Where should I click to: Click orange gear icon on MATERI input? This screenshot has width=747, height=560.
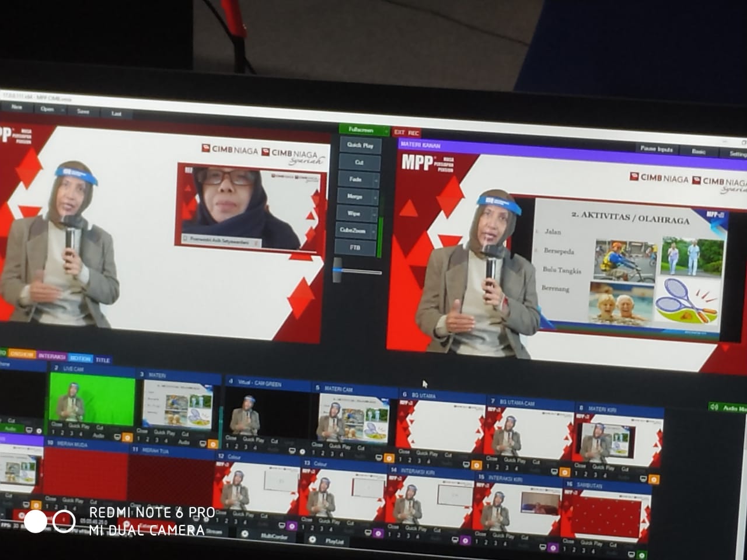coord(213,445)
